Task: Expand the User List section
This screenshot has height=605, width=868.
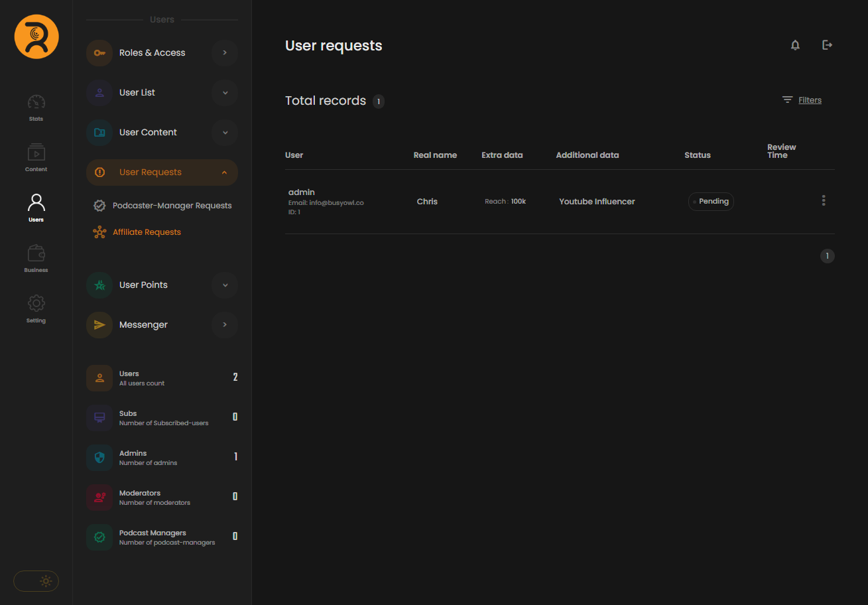Action: pos(225,93)
